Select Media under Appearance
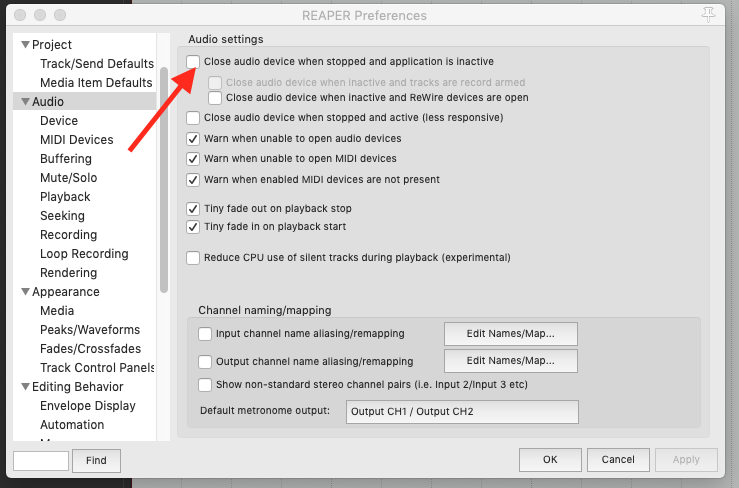The height and width of the screenshot is (488, 739). click(x=57, y=311)
